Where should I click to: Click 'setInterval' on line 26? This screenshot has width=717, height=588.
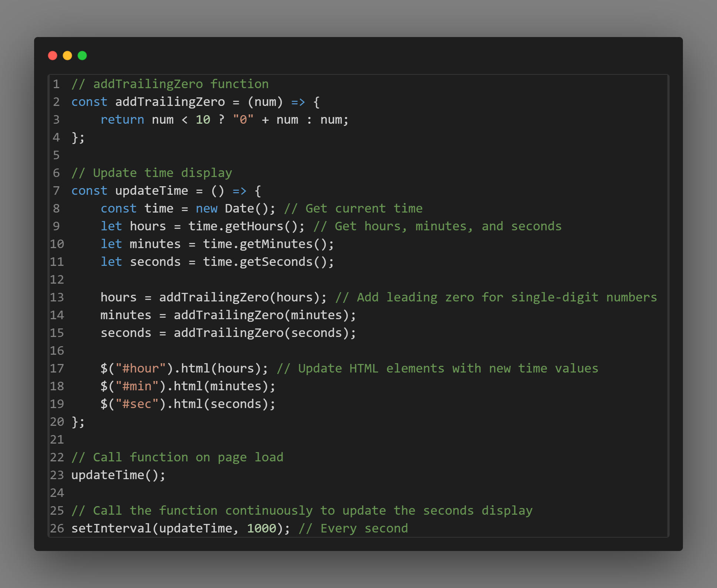click(111, 528)
